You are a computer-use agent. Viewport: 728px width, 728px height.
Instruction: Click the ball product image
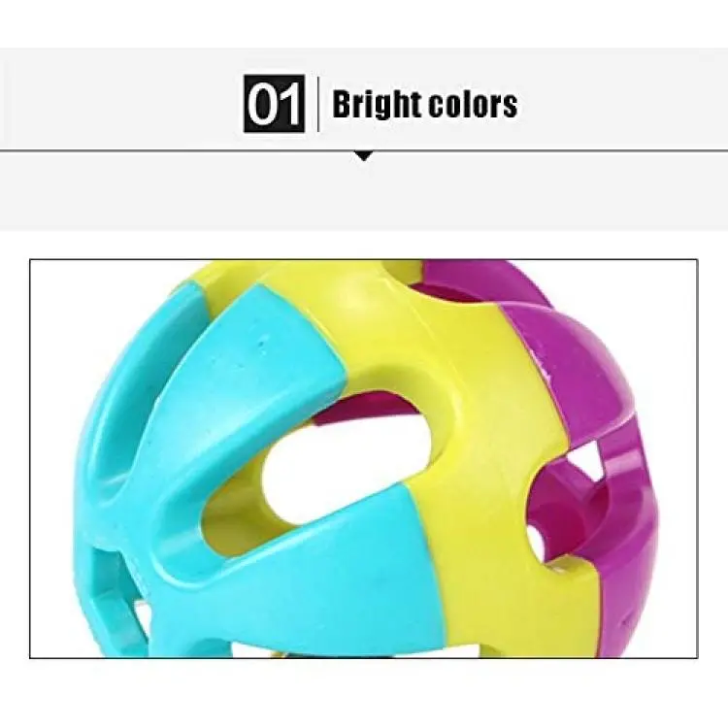click(364, 459)
